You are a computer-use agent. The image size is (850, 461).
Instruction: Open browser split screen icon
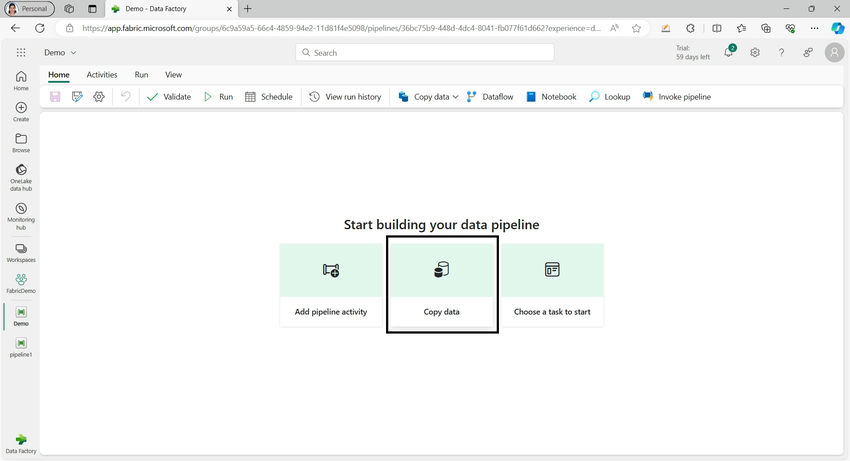(717, 28)
